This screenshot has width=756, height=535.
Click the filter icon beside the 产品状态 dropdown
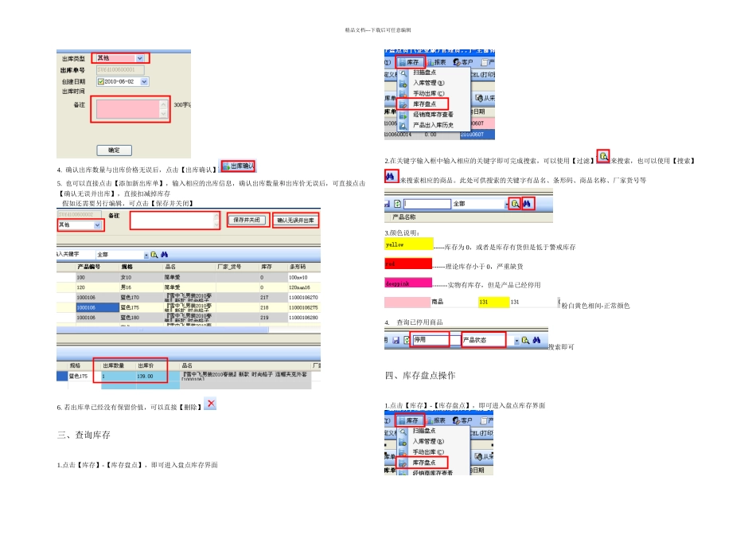[525, 340]
